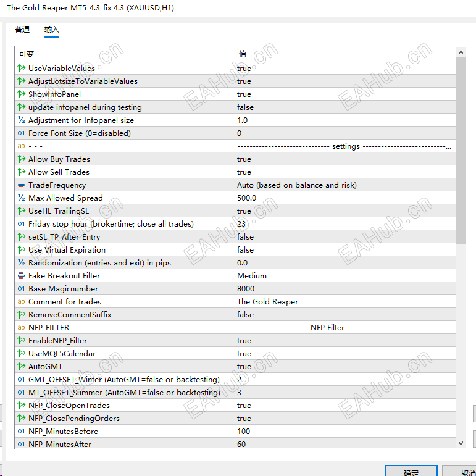Click the UseHL_TrailingSL boolean icon
This screenshot has height=476, width=476.
pyautogui.click(x=21, y=211)
